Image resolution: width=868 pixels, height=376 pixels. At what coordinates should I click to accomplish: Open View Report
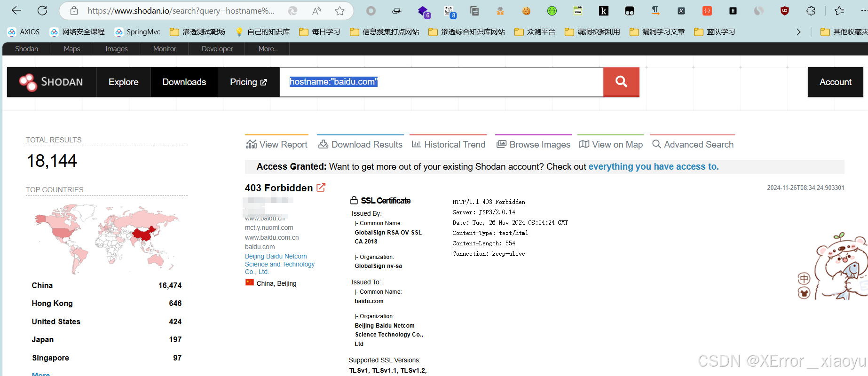pos(276,144)
